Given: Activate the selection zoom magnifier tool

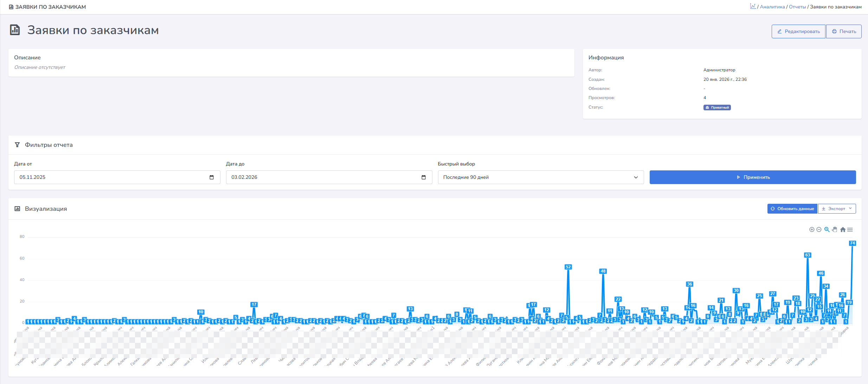Looking at the screenshot, I should click(x=827, y=229).
